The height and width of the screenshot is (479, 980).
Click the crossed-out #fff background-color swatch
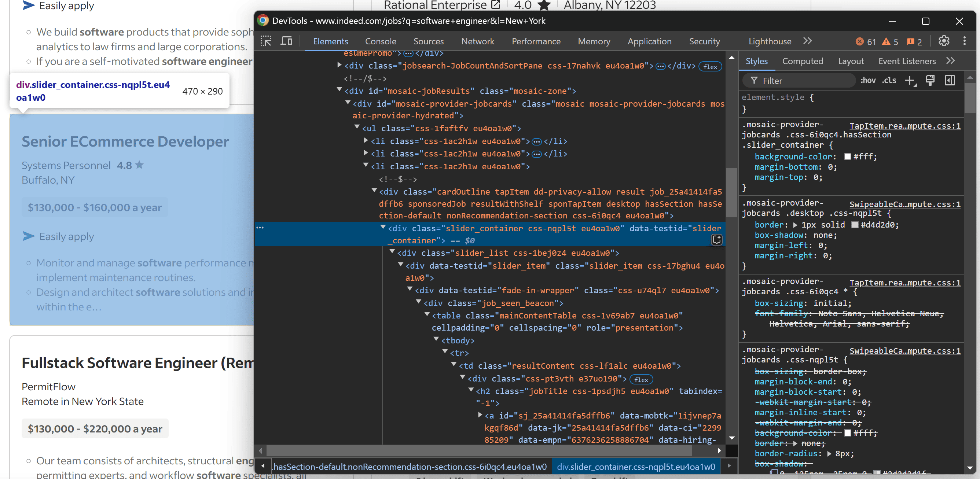point(847,432)
